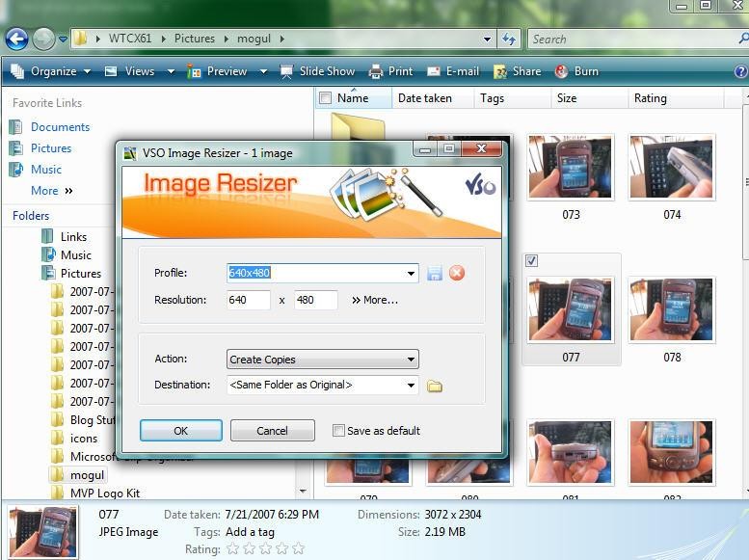Open the recent pages dropdown arrow
The height and width of the screenshot is (560, 749).
click(63, 40)
